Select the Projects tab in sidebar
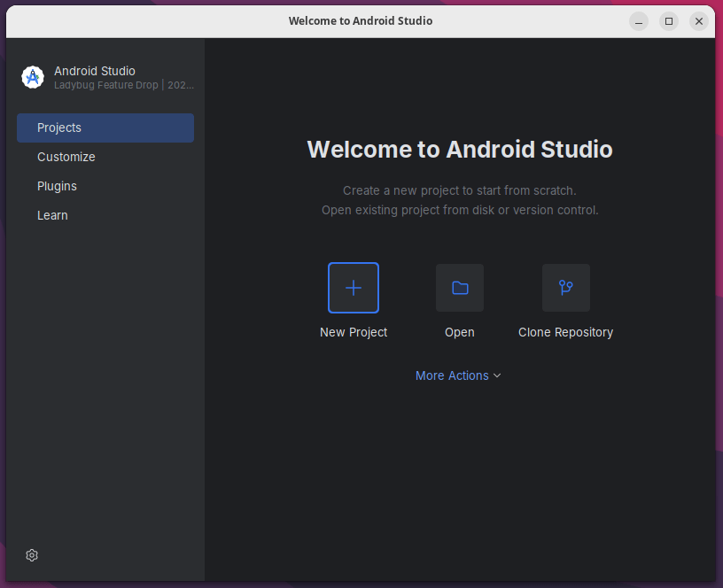Screen dimensions: 723x588 [105, 128]
